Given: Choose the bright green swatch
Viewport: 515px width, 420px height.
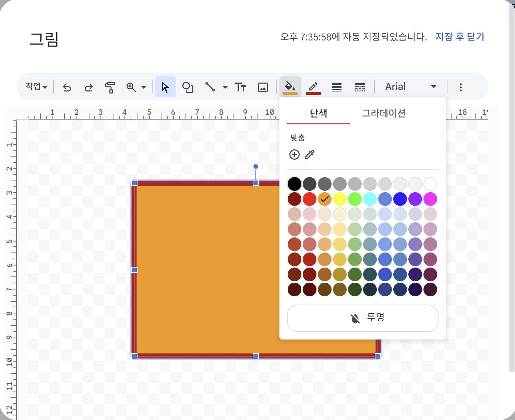Looking at the screenshot, I should (355, 199).
